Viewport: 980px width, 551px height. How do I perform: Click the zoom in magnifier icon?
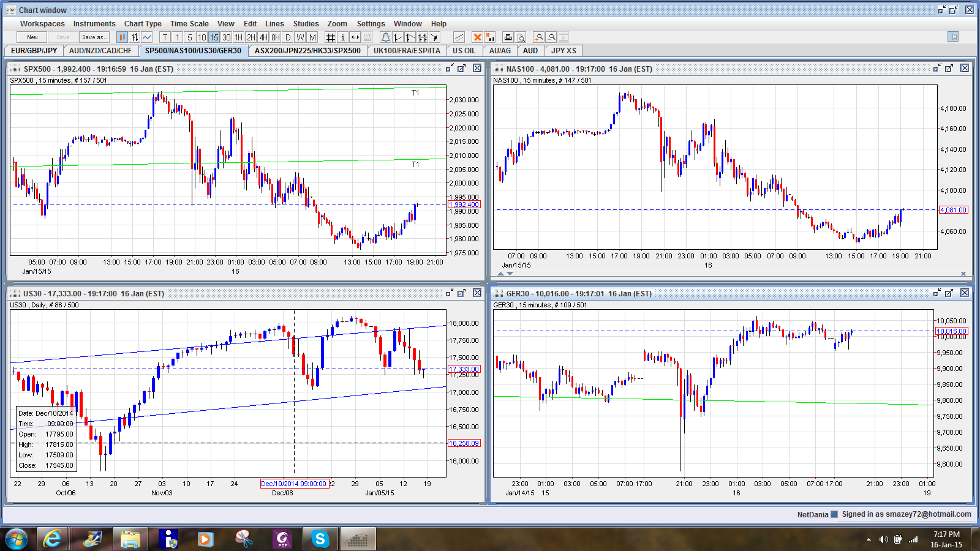coord(539,37)
